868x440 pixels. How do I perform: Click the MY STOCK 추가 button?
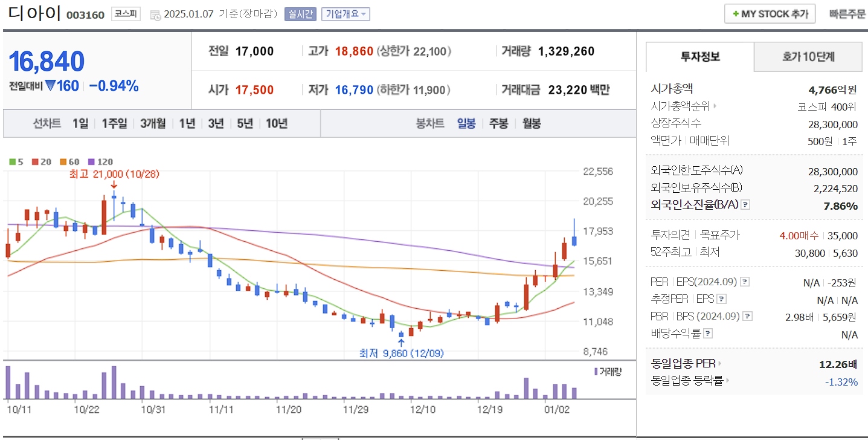(x=770, y=13)
